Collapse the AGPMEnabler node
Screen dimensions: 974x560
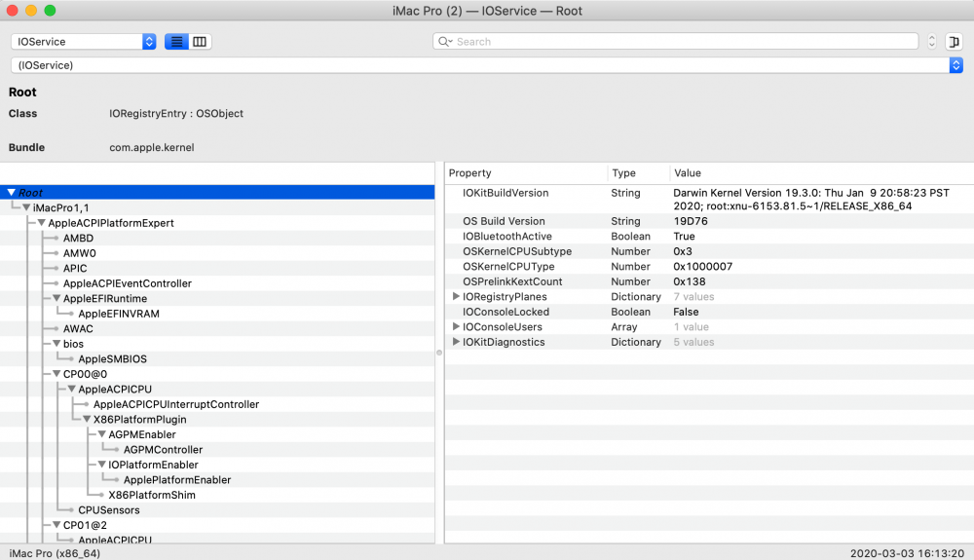point(102,434)
